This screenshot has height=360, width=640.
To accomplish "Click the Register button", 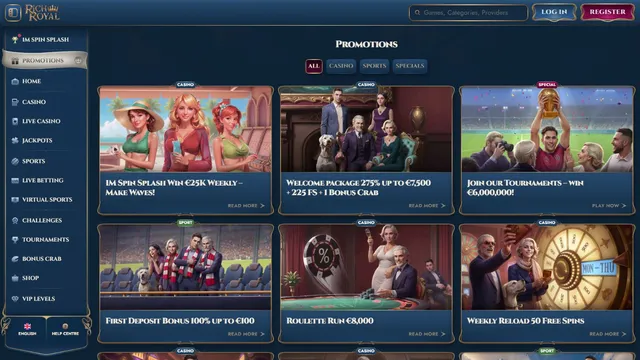I will pos(607,12).
